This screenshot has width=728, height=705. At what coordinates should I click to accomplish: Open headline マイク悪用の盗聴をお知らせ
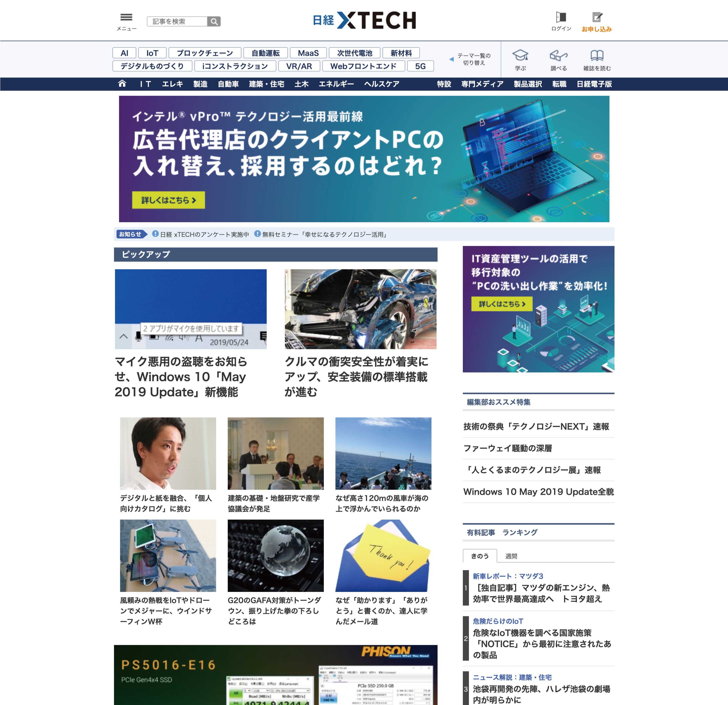(181, 377)
